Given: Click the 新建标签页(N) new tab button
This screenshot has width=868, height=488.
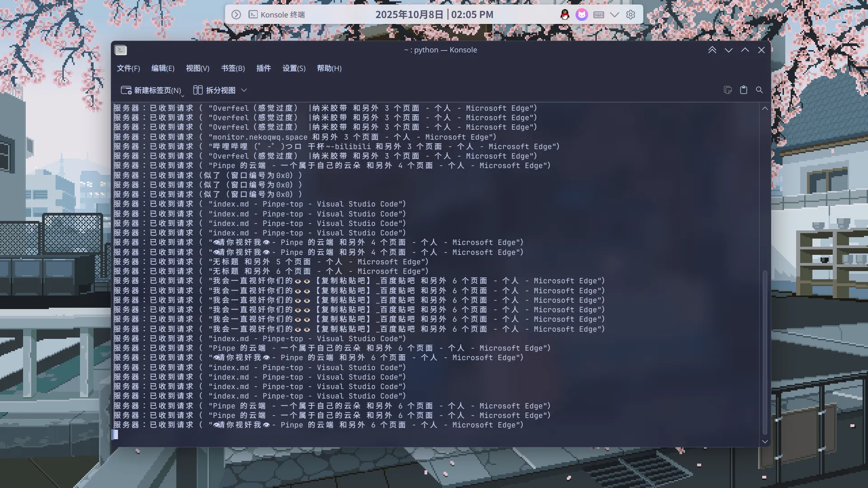Looking at the screenshot, I should [x=151, y=90].
